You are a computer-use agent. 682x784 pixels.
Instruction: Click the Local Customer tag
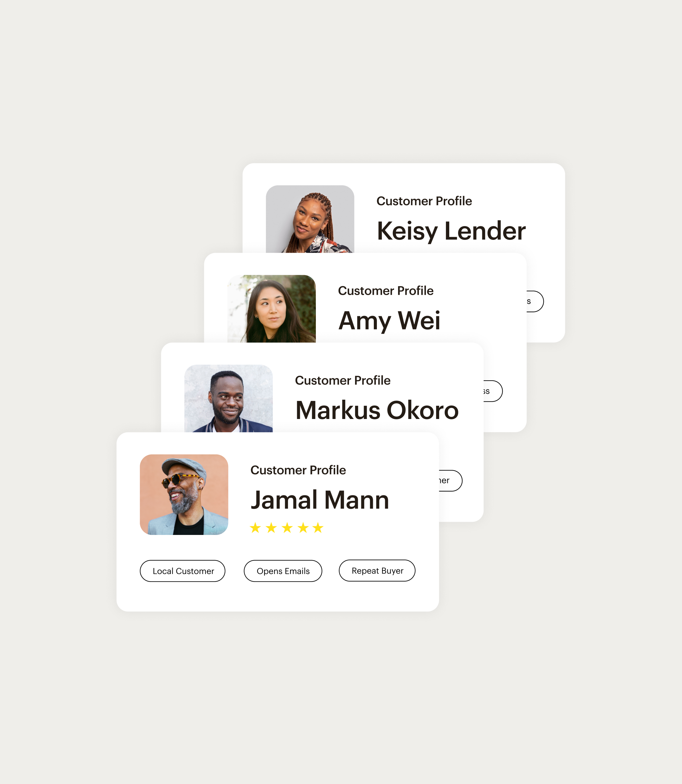(x=183, y=571)
